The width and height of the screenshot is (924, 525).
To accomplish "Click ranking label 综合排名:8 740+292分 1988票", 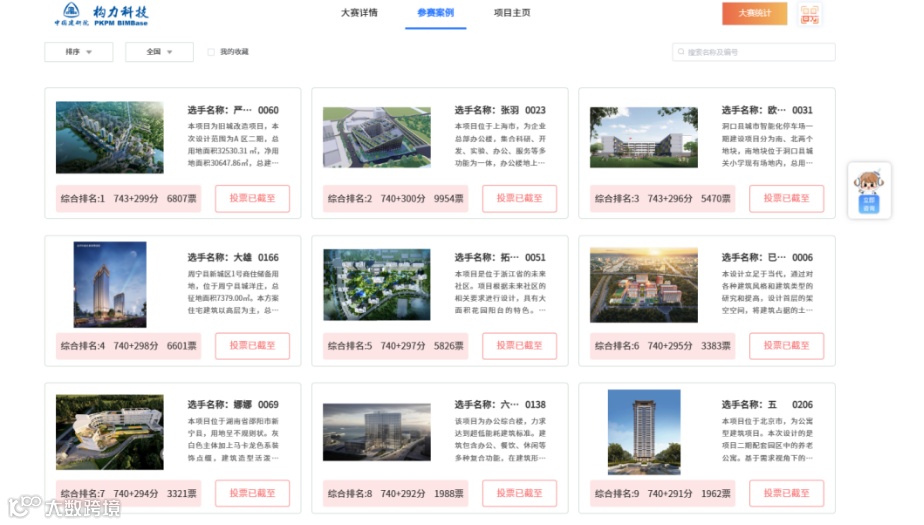I will (395, 493).
